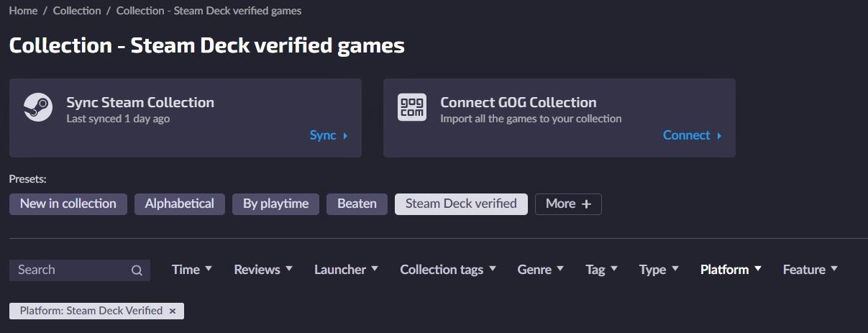Click the page heading Steam Deck verified games
868x333 pixels.
(x=207, y=45)
